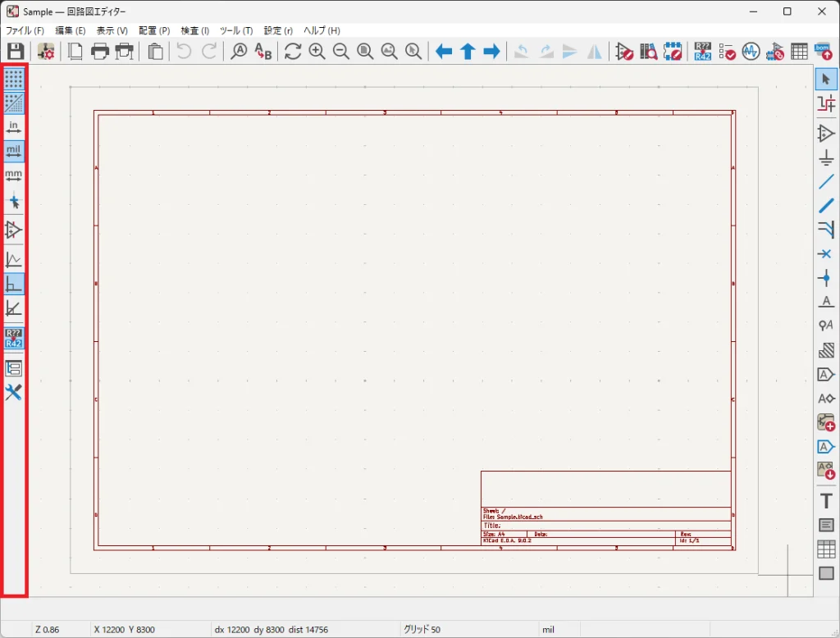The height and width of the screenshot is (638, 840).
Task: Click the zoom in magnifier icon
Action: tap(317, 52)
